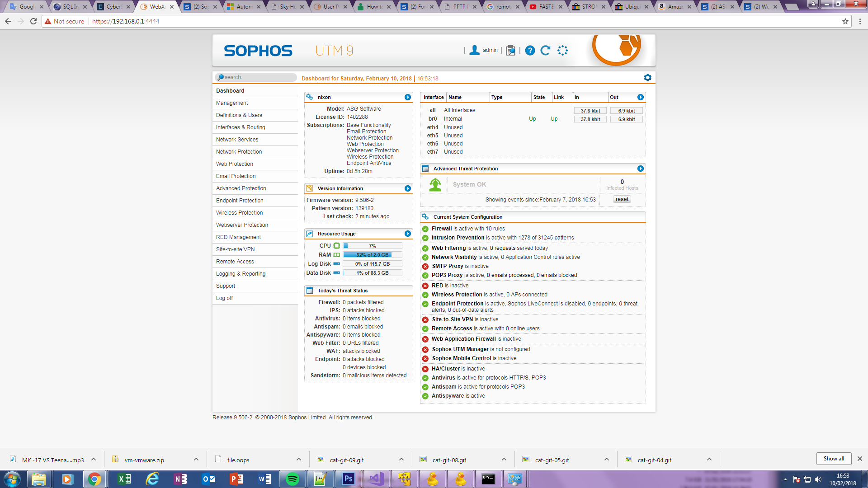
Task: Click the reset button for threat events
Action: [622, 200]
